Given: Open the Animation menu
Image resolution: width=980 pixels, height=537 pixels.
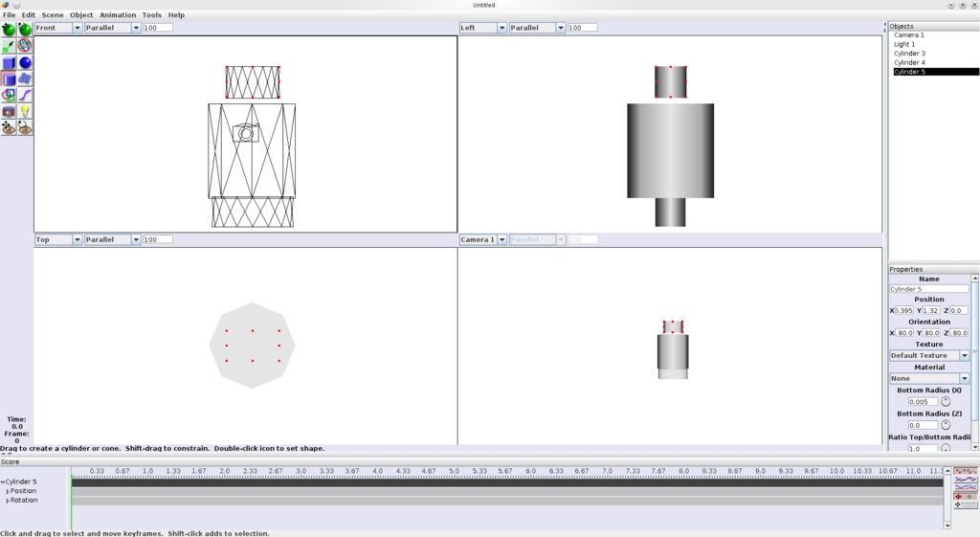Looking at the screenshot, I should point(118,15).
